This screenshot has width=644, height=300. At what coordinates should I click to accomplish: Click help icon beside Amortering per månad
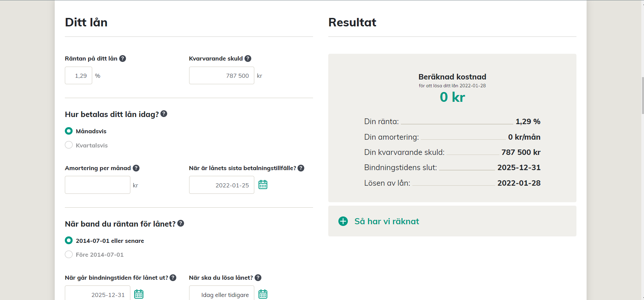136,168
